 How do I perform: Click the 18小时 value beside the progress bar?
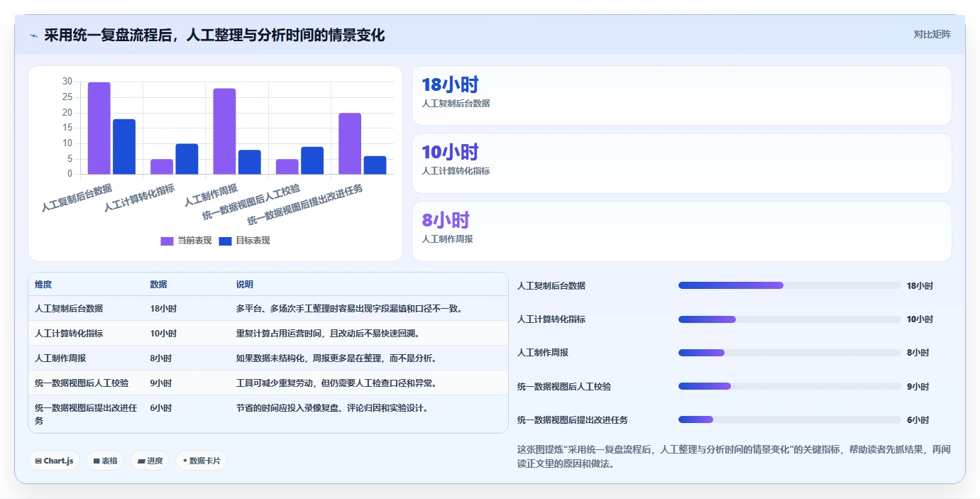(920, 286)
